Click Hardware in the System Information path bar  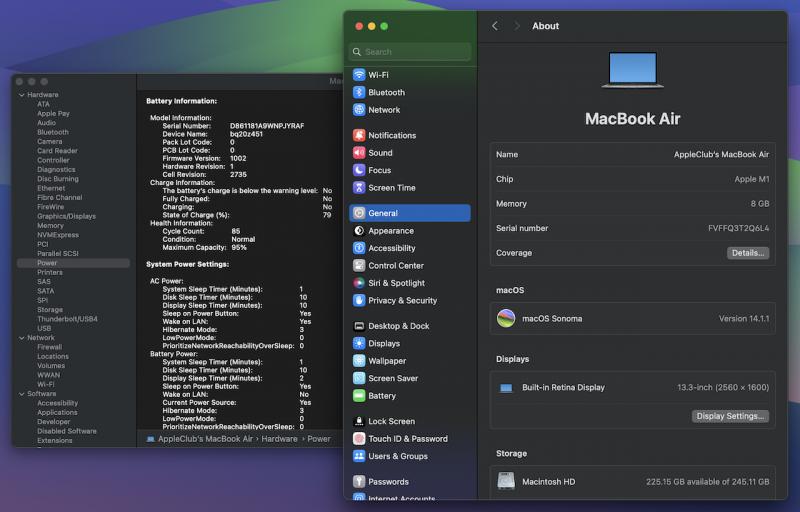(279, 439)
